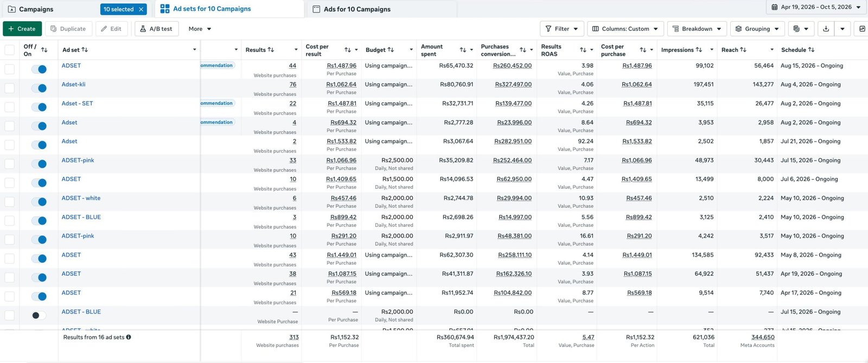
Task: Open the Reach column header menu arrow
Action: click(x=772, y=50)
